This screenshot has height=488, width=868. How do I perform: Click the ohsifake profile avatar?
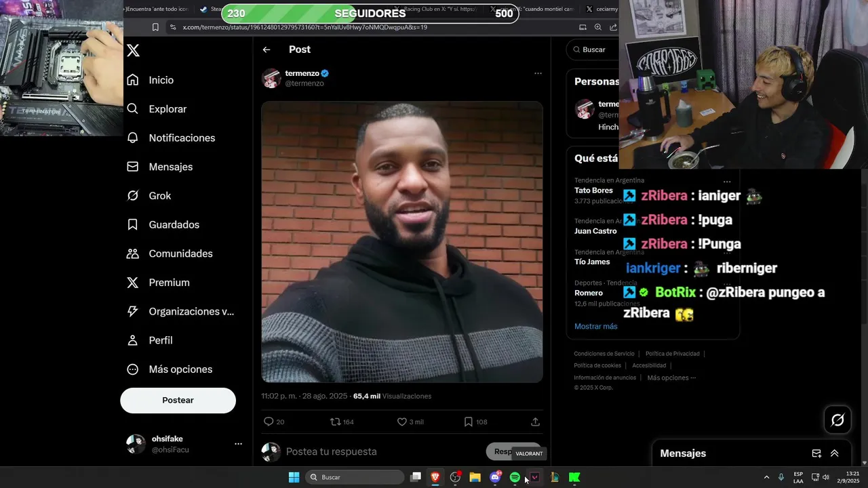coord(136,444)
